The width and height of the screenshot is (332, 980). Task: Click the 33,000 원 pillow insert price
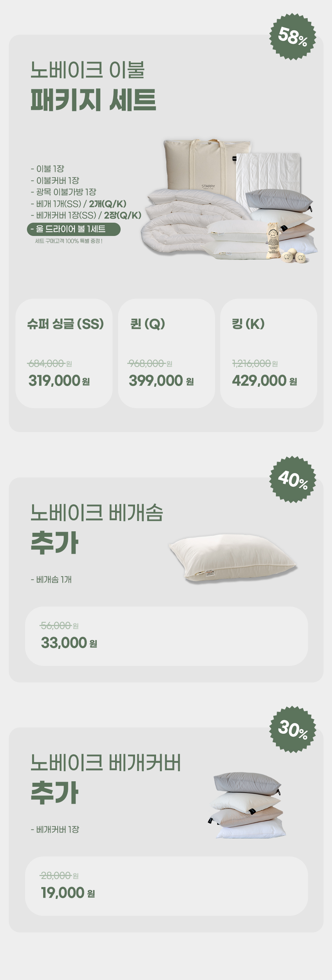[69, 643]
